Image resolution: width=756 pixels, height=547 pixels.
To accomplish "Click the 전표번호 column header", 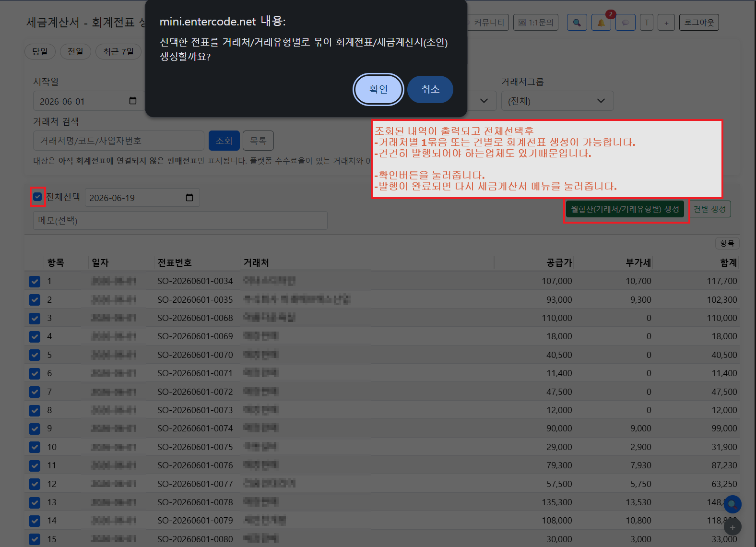I will [175, 262].
